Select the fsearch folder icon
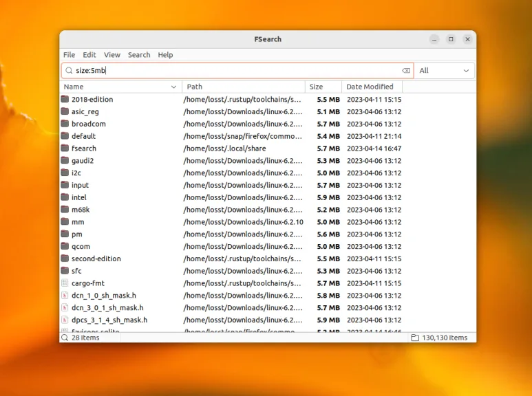 (65, 148)
